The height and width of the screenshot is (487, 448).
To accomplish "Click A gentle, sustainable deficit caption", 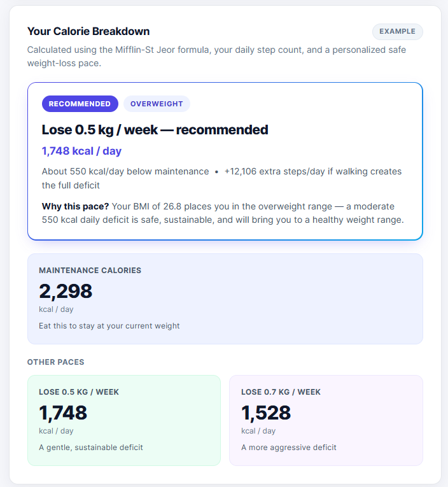I will click(x=90, y=448).
